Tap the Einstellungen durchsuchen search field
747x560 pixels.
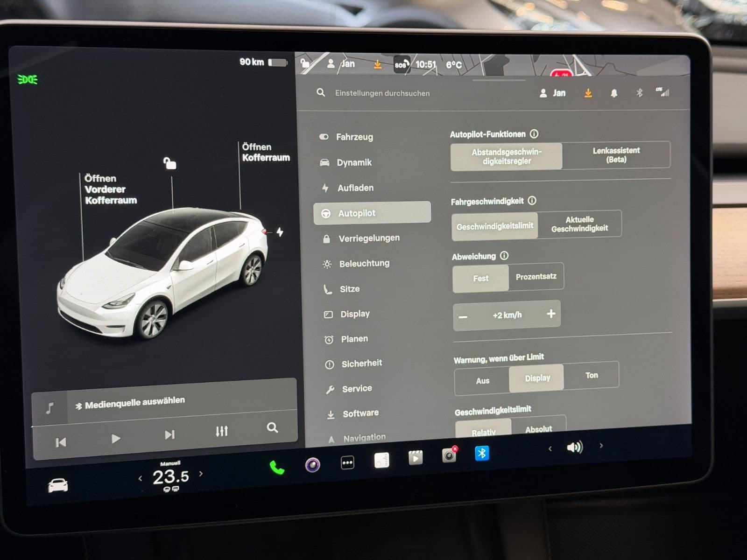pyautogui.click(x=382, y=93)
